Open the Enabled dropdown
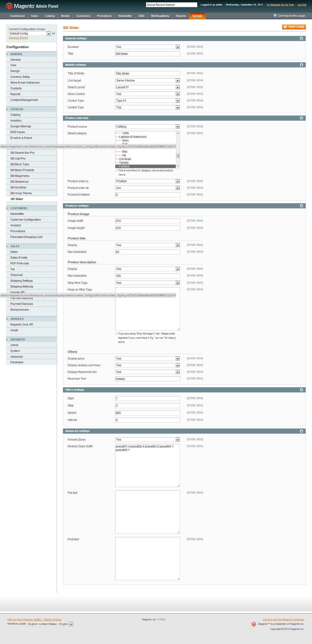This screenshot has width=312, height=644. pyautogui.click(x=147, y=47)
